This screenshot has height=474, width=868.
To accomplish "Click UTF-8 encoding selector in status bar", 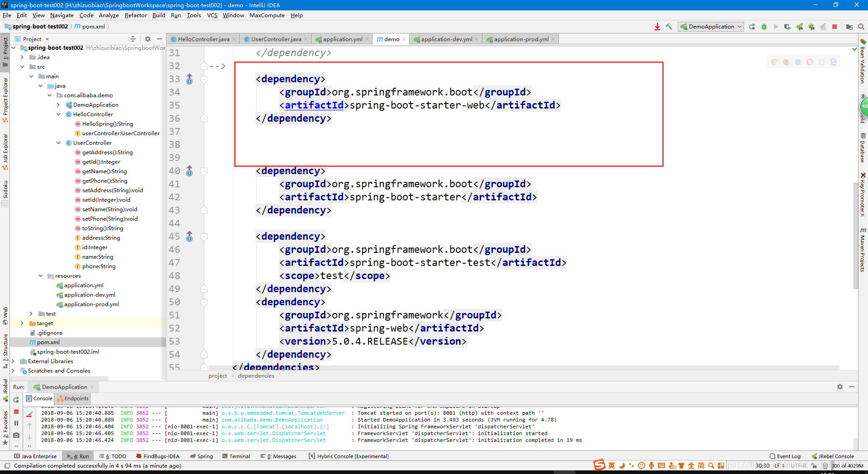I will tap(798, 465).
